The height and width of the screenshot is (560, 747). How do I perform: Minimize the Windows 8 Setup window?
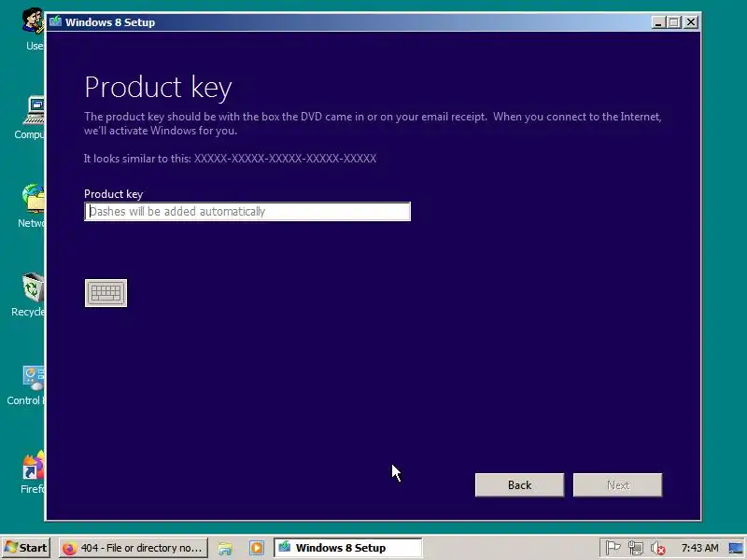tap(658, 21)
